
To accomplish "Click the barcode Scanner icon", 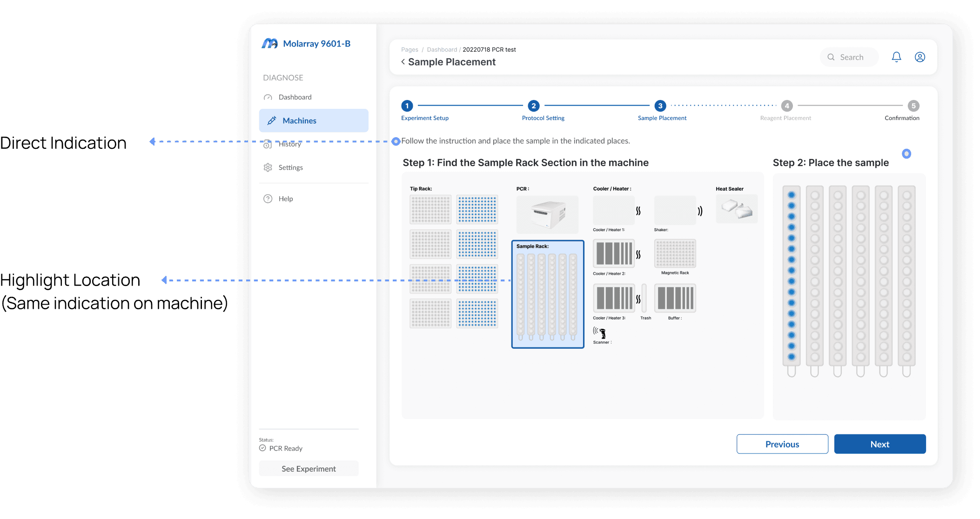I will tap(600, 333).
